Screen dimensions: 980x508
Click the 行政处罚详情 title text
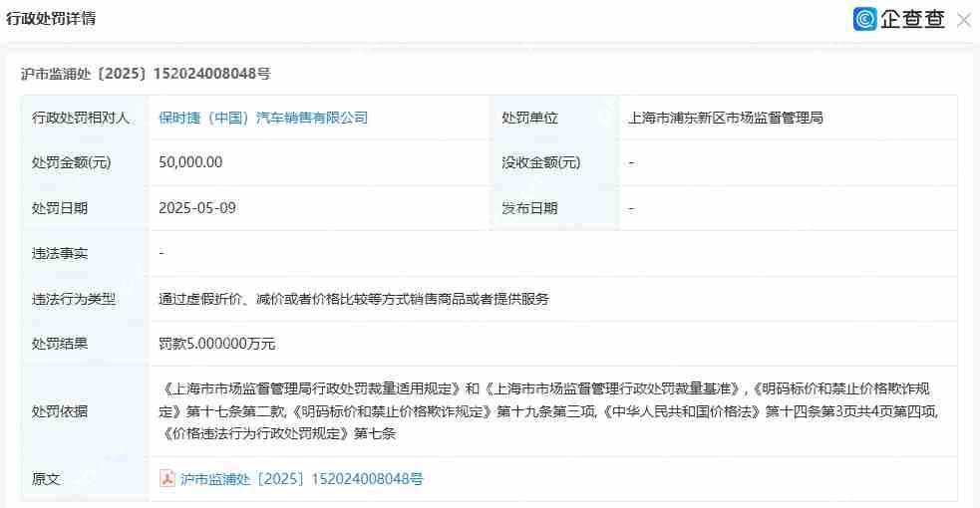[x=51, y=19]
